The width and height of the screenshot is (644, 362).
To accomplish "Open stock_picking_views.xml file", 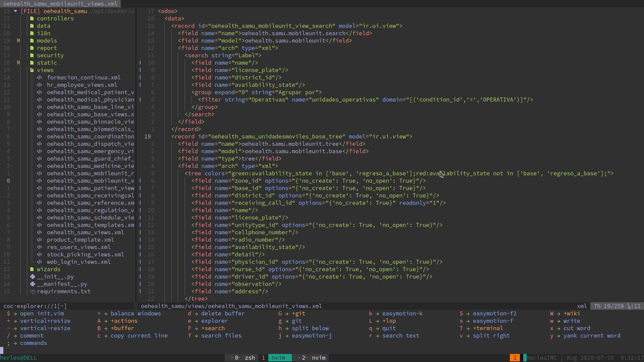I will 85,254.
